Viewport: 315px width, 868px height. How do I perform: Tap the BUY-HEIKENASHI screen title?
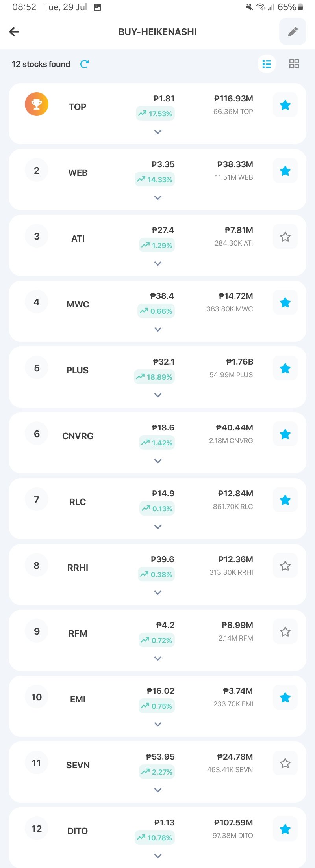(x=157, y=32)
